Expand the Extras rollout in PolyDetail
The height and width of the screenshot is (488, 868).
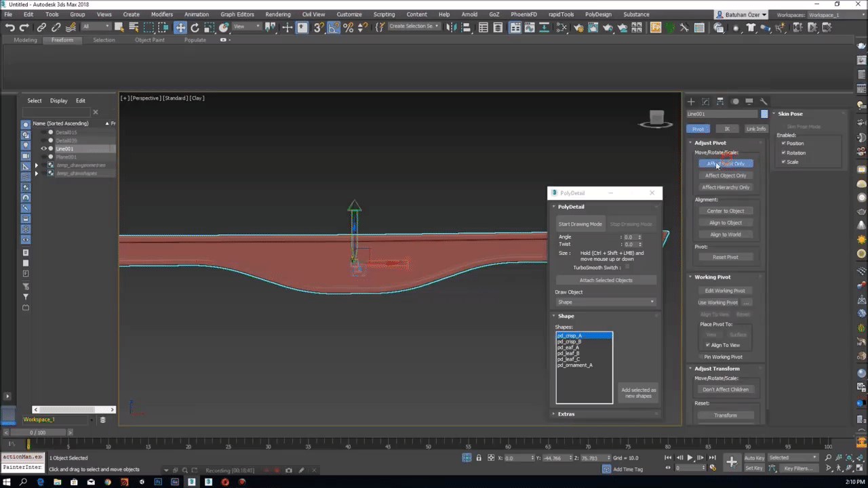[x=566, y=413]
